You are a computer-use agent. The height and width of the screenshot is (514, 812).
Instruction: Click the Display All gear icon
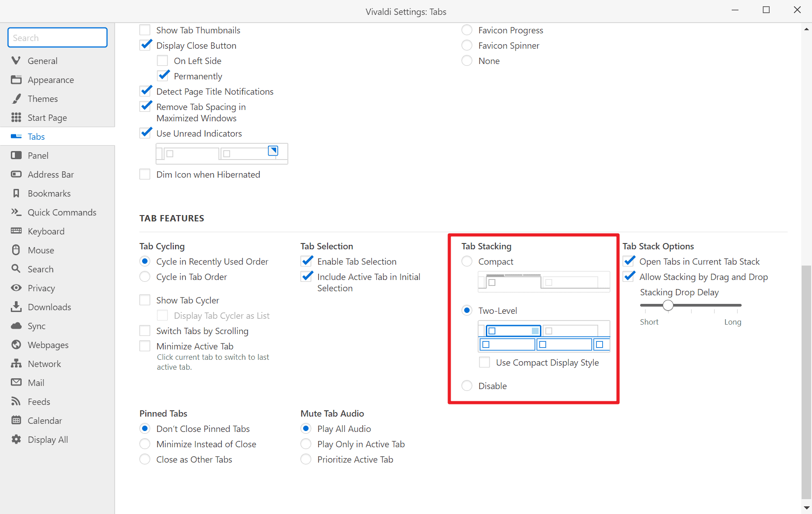tap(16, 439)
